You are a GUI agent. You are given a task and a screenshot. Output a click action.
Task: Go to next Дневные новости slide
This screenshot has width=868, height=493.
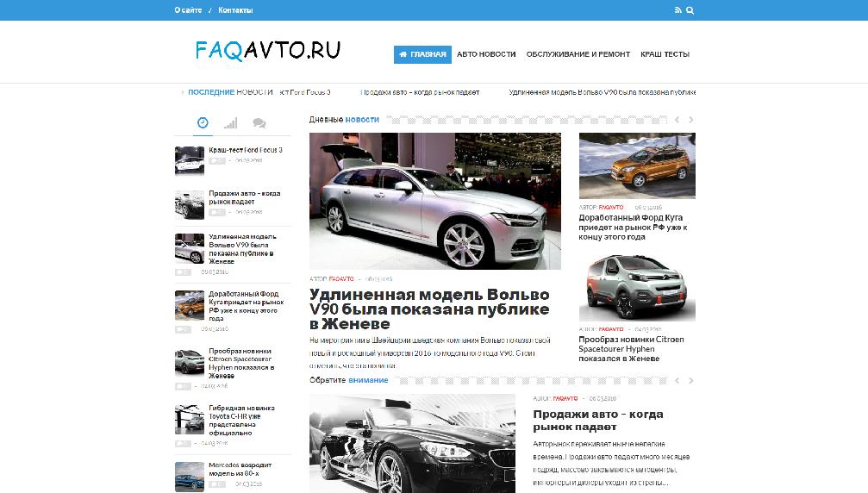(690, 120)
